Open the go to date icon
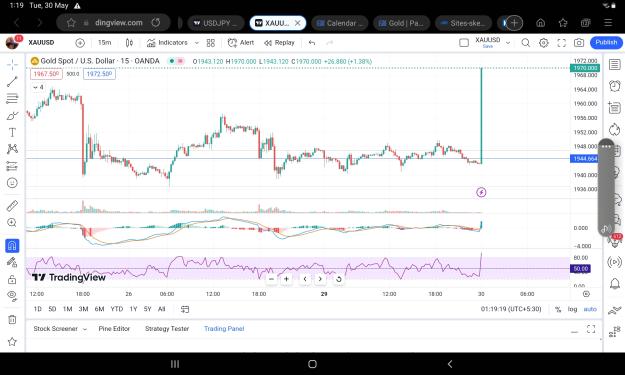The width and height of the screenshot is (625, 375). tap(185, 309)
